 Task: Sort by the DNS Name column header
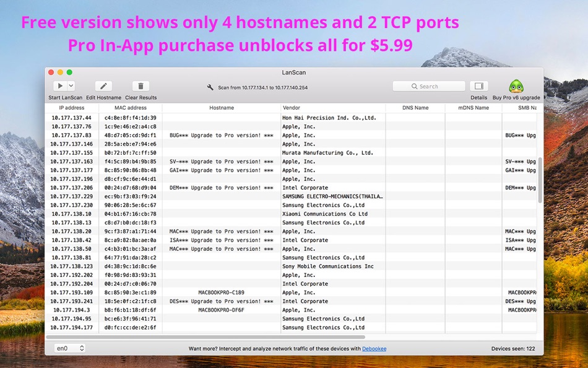(415, 108)
